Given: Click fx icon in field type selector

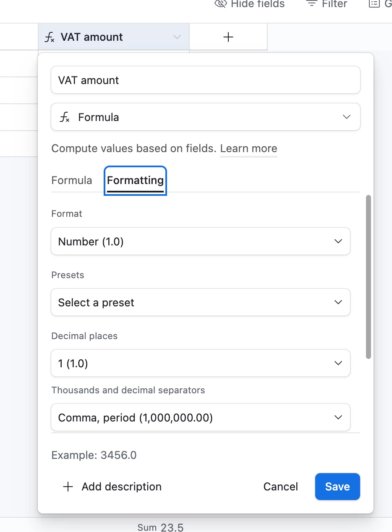Looking at the screenshot, I should tap(65, 117).
